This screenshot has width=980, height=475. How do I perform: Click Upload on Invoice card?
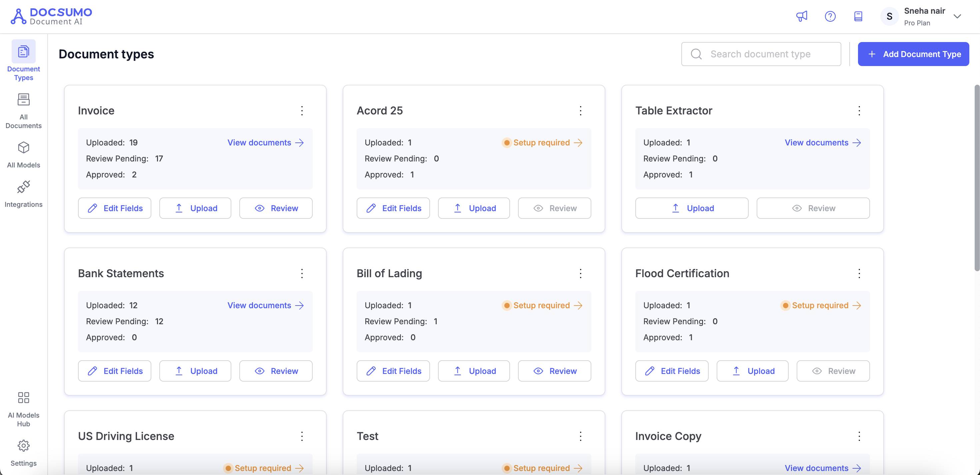coord(195,208)
